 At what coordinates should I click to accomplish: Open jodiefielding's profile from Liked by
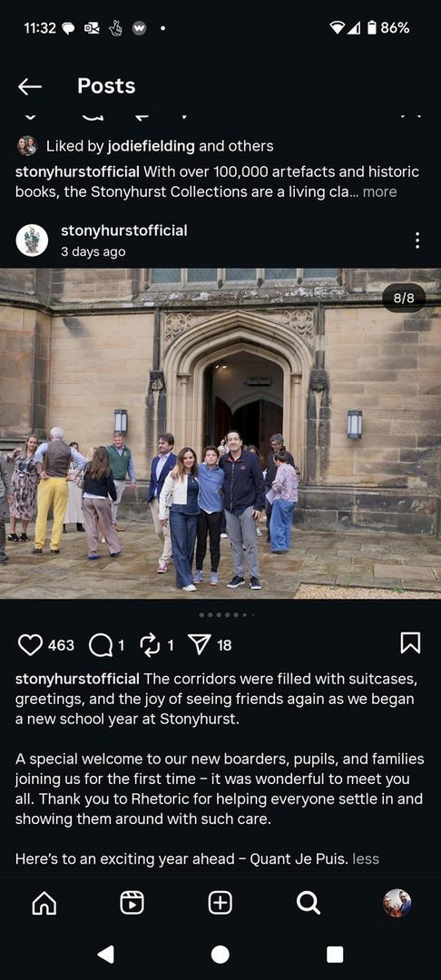point(152,146)
